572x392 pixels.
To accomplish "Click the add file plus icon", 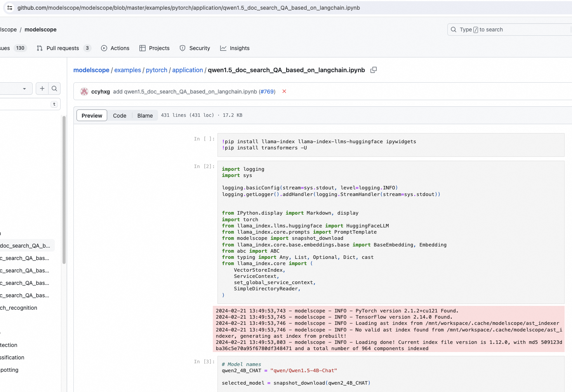I will [x=42, y=88].
